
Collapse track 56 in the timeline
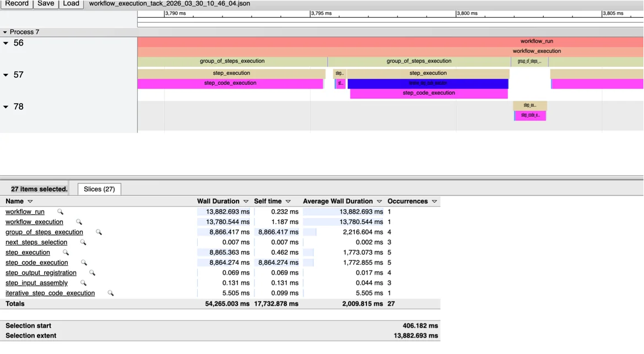pyautogui.click(x=7, y=43)
